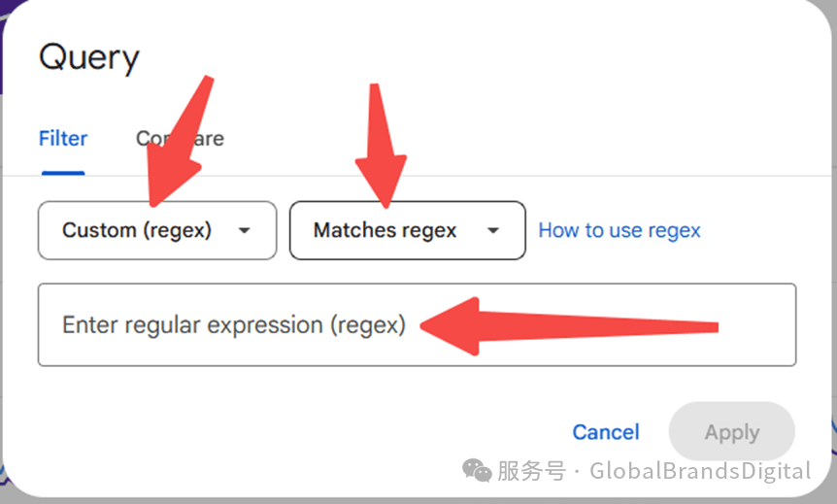
Task: Open the How to use regex link
Action: tap(619, 231)
